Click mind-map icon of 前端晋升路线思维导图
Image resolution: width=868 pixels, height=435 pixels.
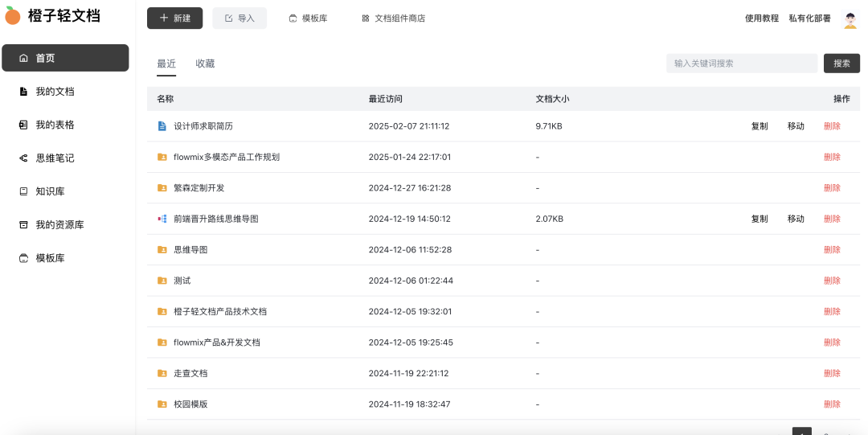click(162, 219)
